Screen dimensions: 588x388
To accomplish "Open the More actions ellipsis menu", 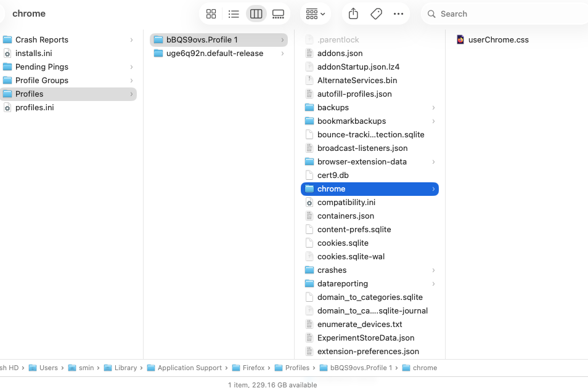I will click(x=398, y=14).
